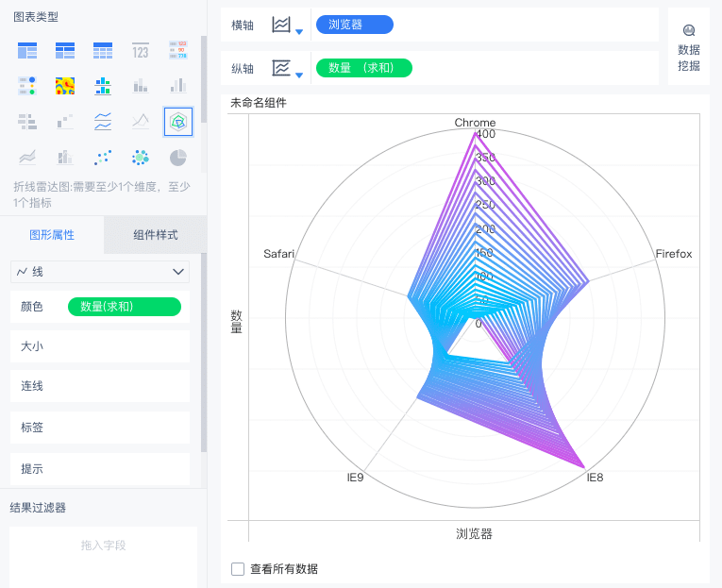Screen dimensions: 722x588
Task: Pick the contrast column chart type
Action: (178, 86)
